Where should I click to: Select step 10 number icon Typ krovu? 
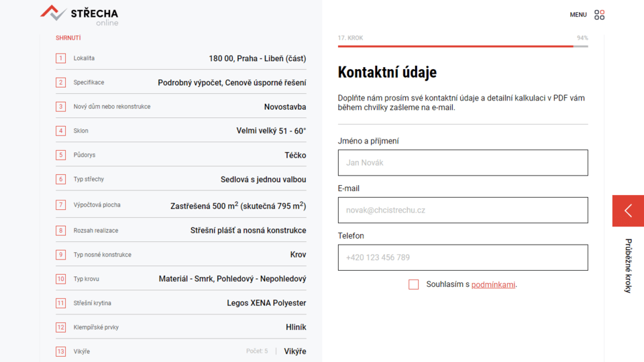click(x=61, y=279)
